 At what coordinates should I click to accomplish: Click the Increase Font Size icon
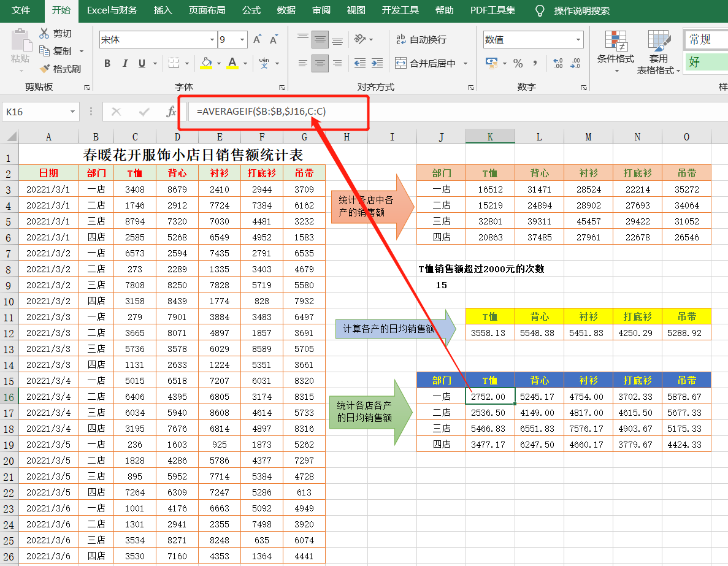tap(258, 40)
